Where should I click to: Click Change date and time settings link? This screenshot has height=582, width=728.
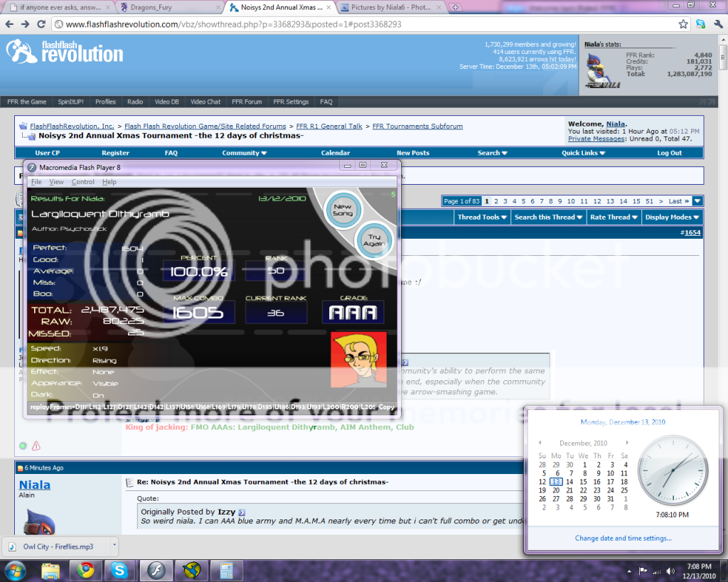click(623, 539)
